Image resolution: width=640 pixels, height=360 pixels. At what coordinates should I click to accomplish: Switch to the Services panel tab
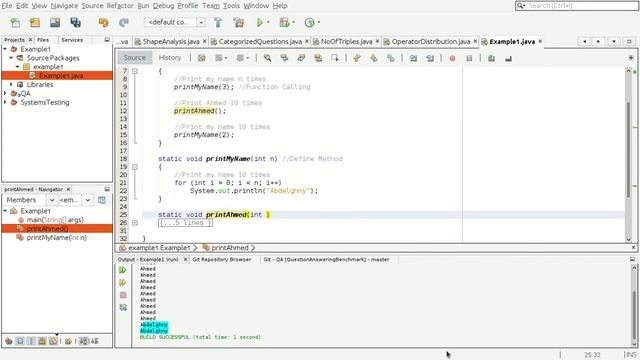(72, 40)
